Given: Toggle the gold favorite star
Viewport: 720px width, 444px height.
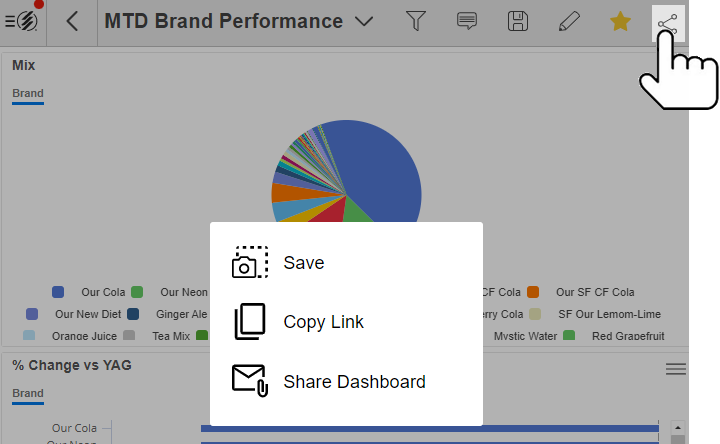Looking at the screenshot, I should 620,21.
